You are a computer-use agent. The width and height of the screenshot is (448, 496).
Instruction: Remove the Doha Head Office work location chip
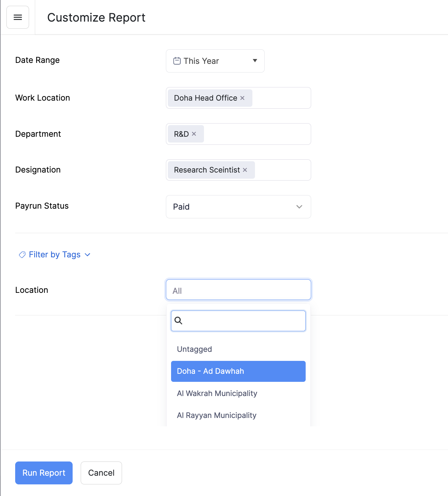click(242, 98)
